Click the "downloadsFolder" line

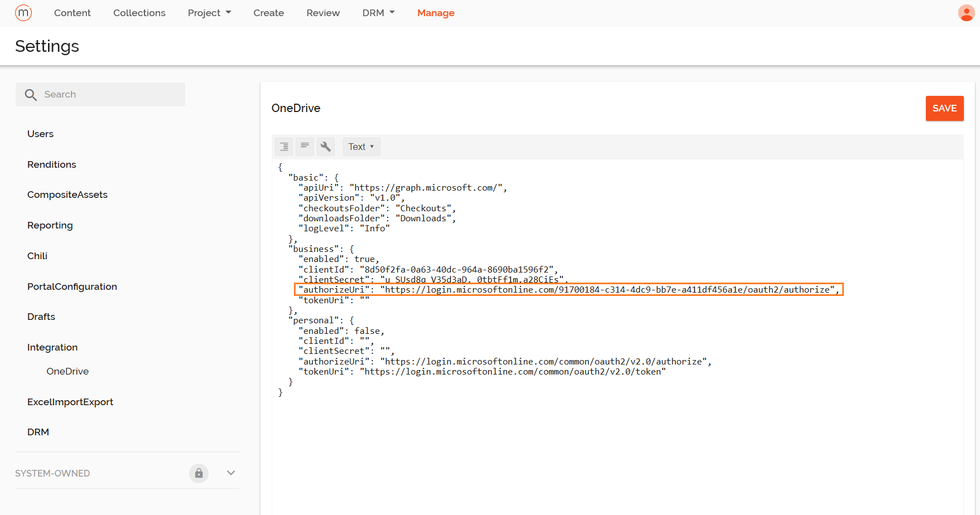(377, 218)
